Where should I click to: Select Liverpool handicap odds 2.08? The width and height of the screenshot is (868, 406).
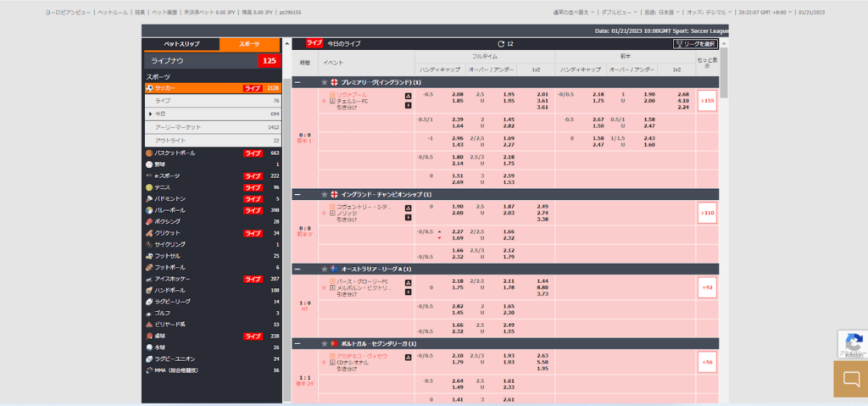pyautogui.click(x=457, y=94)
